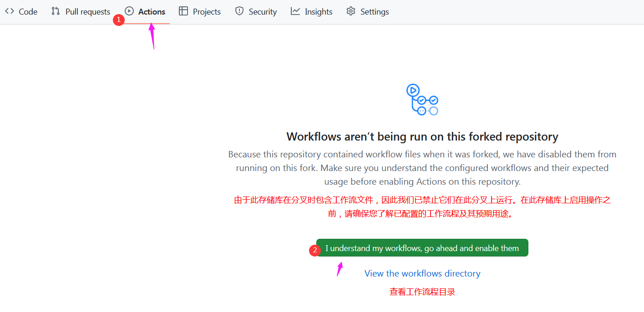Image resolution: width=644 pixels, height=312 pixels.
Task: Click the red number 1 annotation badge
Action: pyautogui.click(x=119, y=20)
